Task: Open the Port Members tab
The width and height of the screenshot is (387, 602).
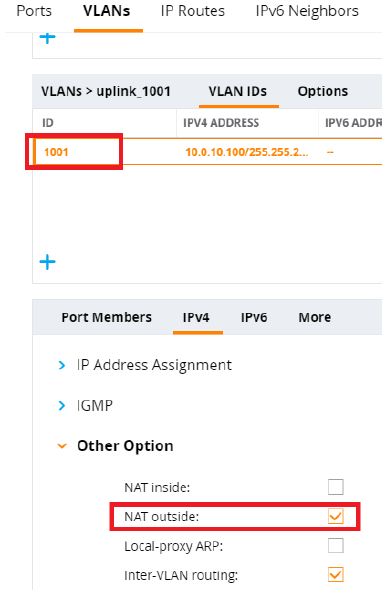Action: 107,318
